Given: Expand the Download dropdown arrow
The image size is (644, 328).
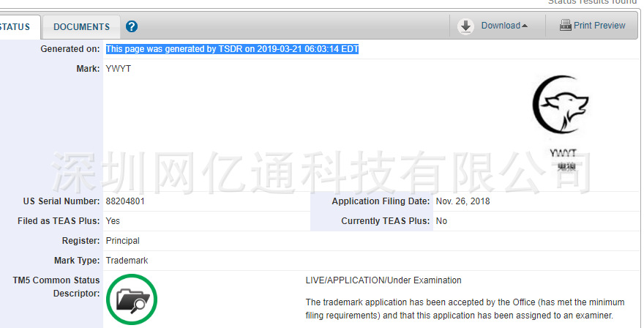Looking at the screenshot, I should click(525, 26).
